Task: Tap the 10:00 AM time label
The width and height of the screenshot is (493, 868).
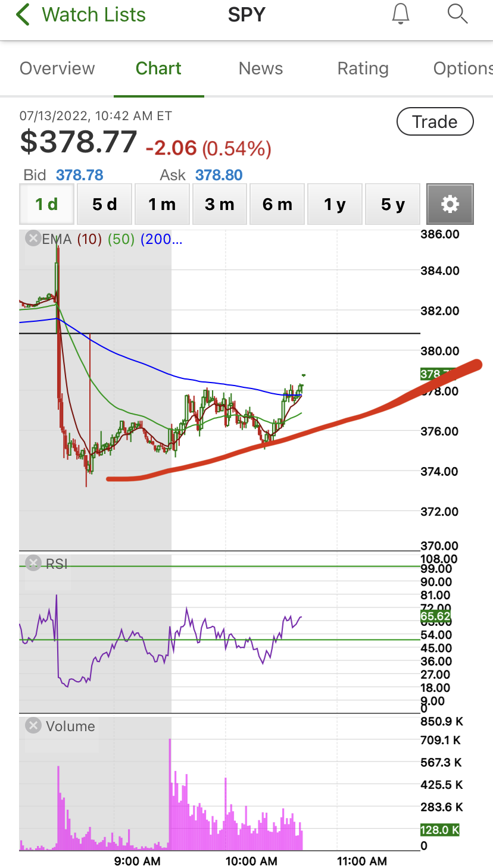Action: pos(252,860)
